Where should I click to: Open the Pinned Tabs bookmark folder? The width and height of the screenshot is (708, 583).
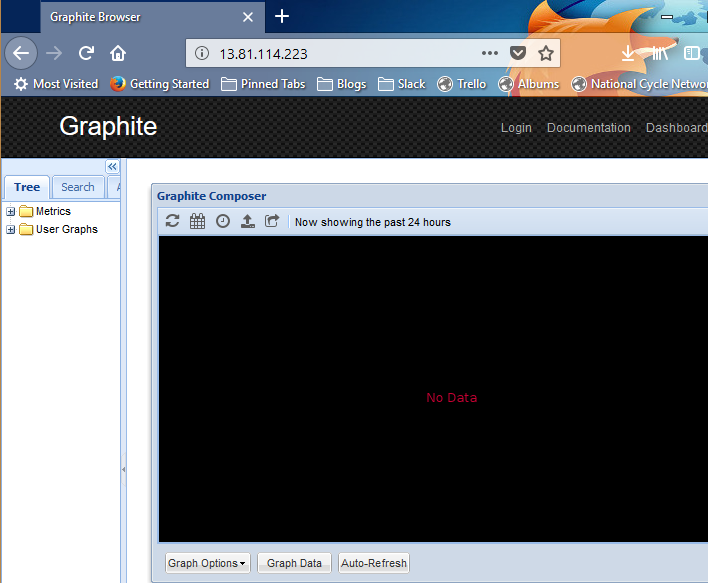[x=263, y=84]
